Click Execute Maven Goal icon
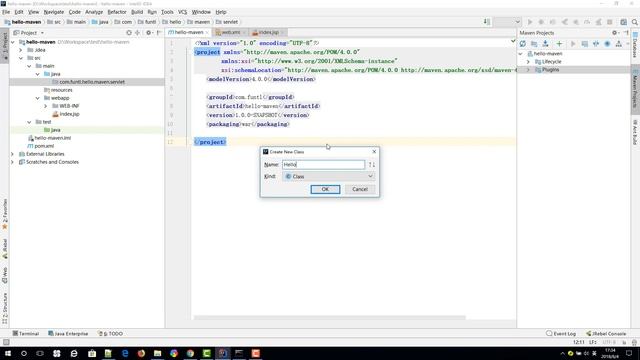Image resolution: width=640 pixels, height=360 pixels. point(584,44)
